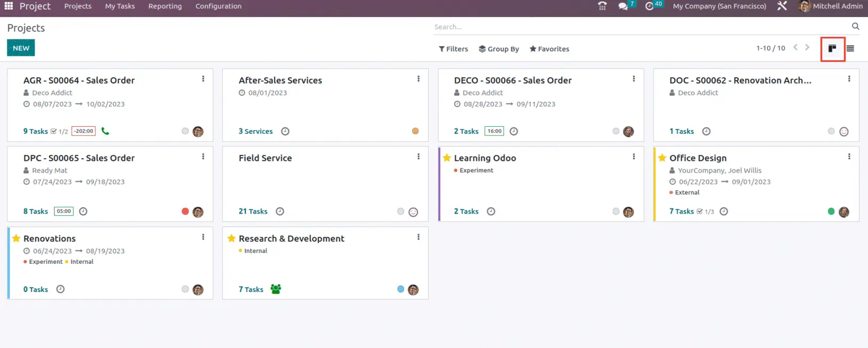Screen dimensions: 868x348
Task: Open three-dot menu on After-Sales Services card
Action: pyautogui.click(x=419, y=79)
